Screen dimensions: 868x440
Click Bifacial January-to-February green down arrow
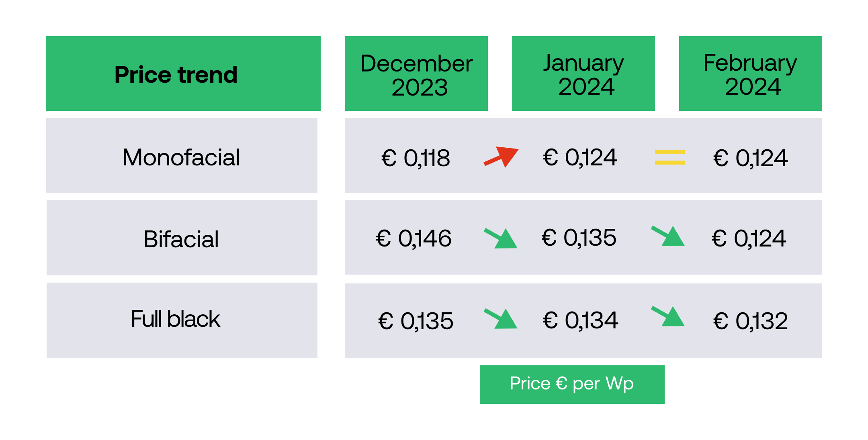[668, 236]
